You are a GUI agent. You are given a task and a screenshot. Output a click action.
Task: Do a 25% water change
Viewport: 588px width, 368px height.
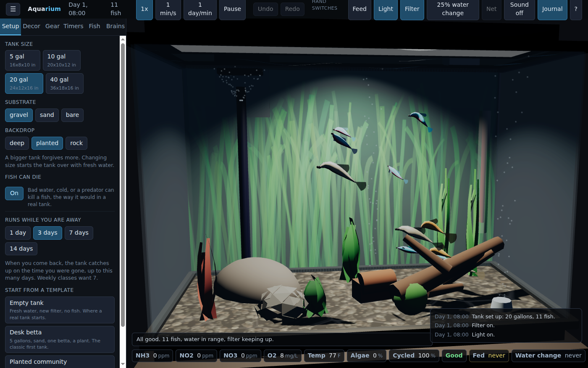(x=453, y=9)
